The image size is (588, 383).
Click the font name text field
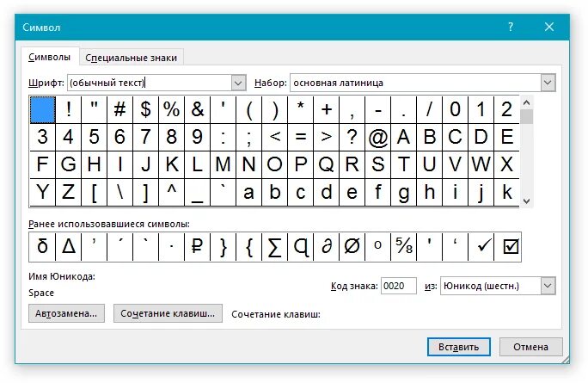(150, 83)
